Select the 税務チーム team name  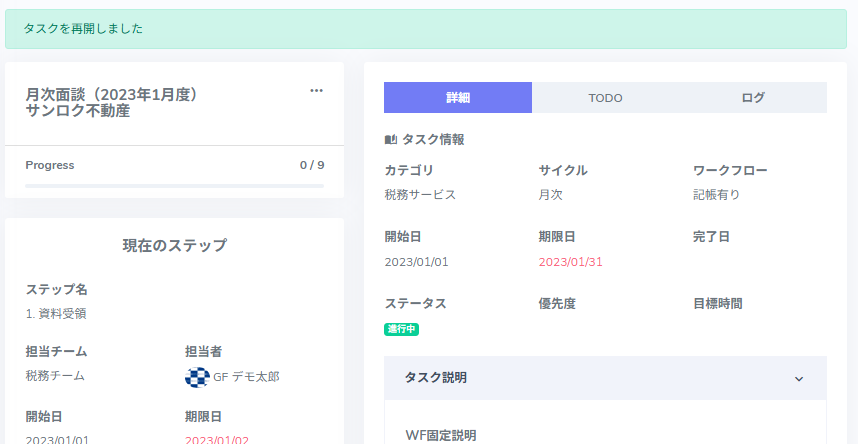[55, 376]
